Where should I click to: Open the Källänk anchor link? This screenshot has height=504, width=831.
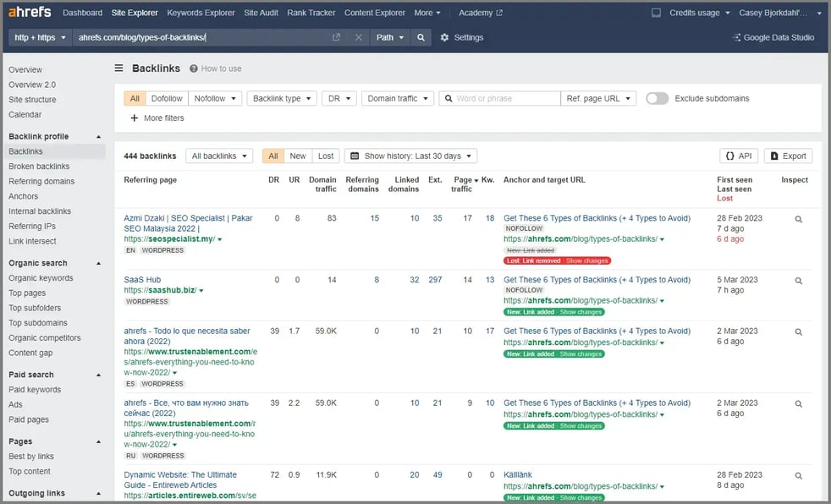tap(518, 475)
